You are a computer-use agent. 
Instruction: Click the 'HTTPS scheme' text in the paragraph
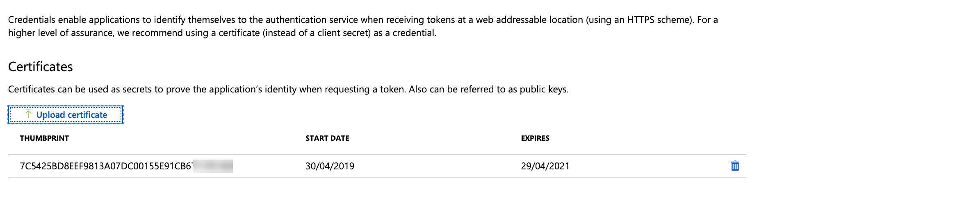(659, 20)
